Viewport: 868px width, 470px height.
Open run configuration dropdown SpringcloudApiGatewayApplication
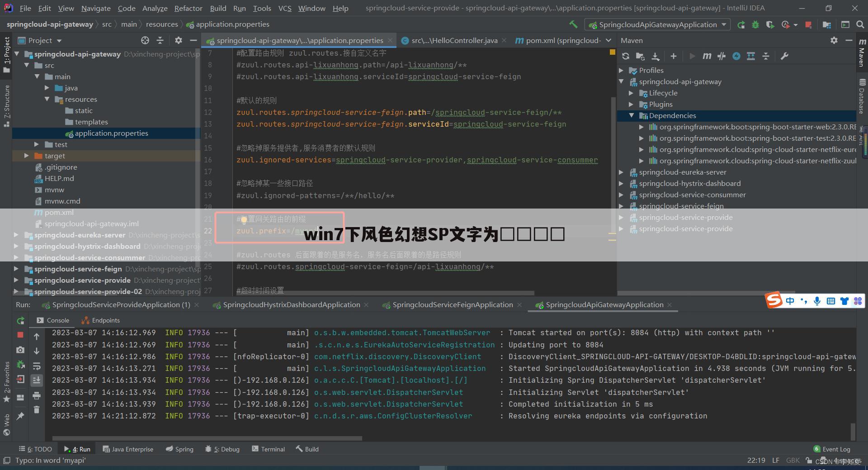tap(657, 25)
